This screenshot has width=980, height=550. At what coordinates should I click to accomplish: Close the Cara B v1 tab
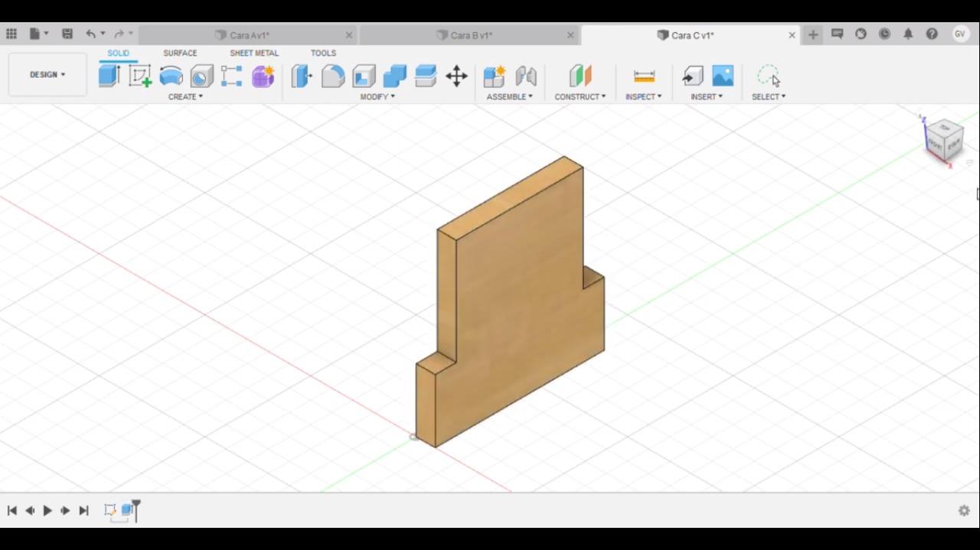pos(570,35)
